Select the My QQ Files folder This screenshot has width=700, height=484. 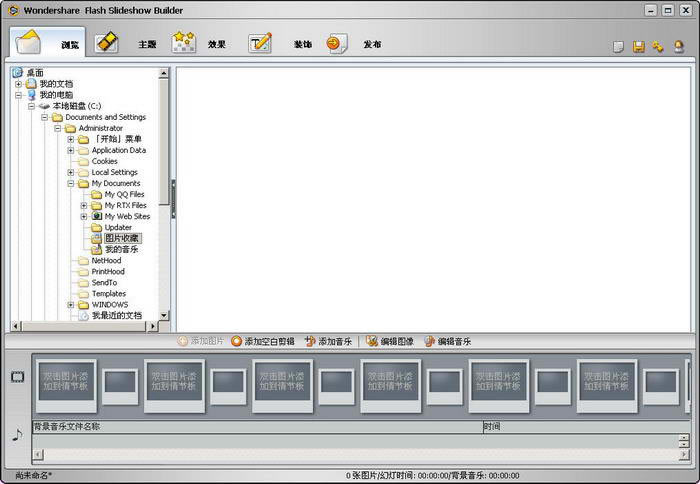[124, 194]
